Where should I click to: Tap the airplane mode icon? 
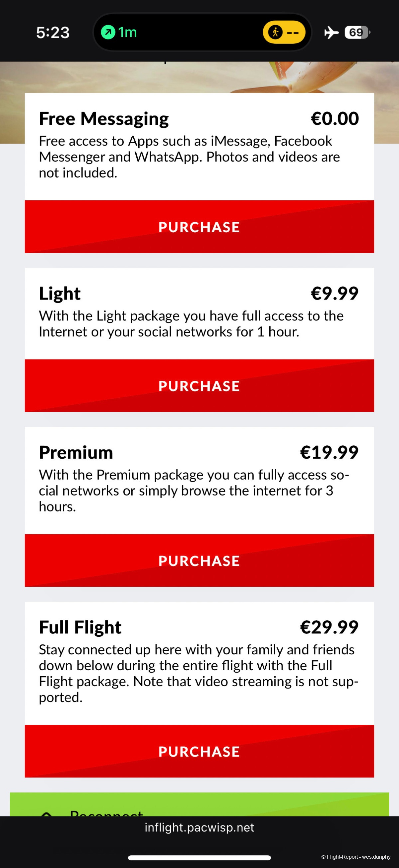[x=331, y=33]
